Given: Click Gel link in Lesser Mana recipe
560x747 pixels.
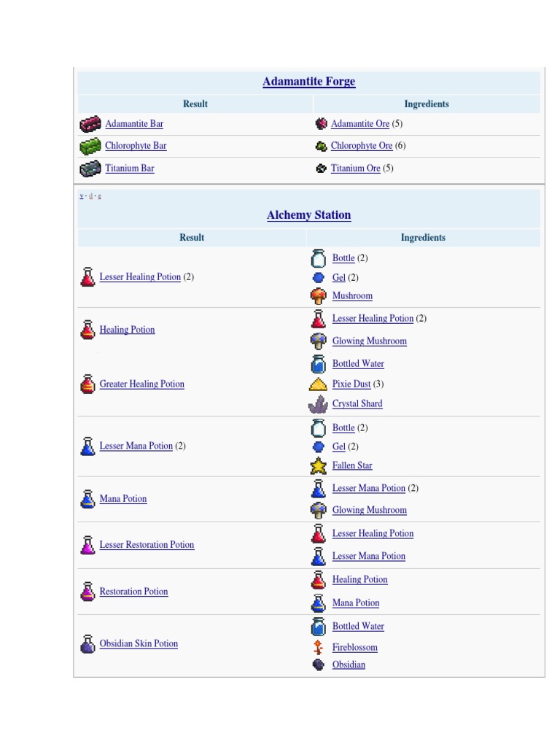Looking at the screenshot, I should 338,447.
